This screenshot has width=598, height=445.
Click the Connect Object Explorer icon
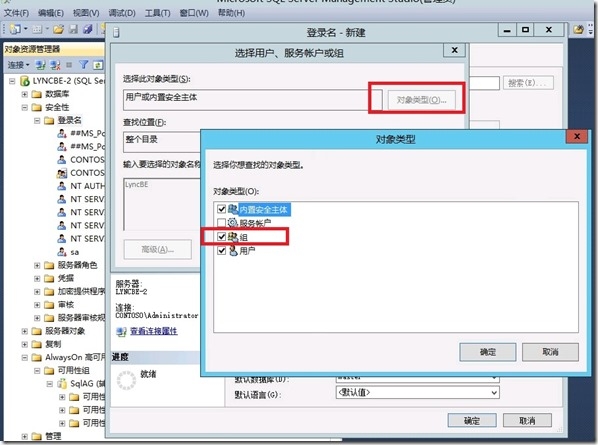[x=40, y=65]
